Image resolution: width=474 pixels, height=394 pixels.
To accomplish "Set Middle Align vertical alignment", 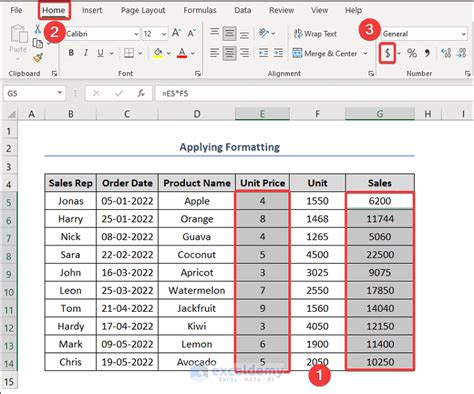I will pyautogui.click(x=229, y=34).
